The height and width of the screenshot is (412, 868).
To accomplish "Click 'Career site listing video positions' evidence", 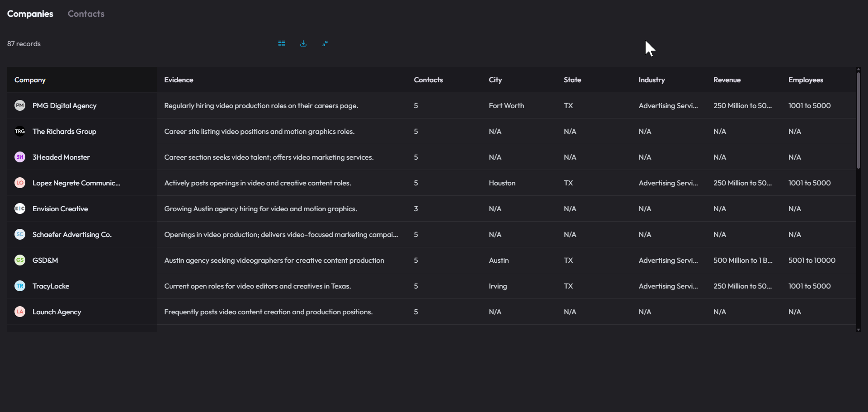I will click(x=259, y=131).
